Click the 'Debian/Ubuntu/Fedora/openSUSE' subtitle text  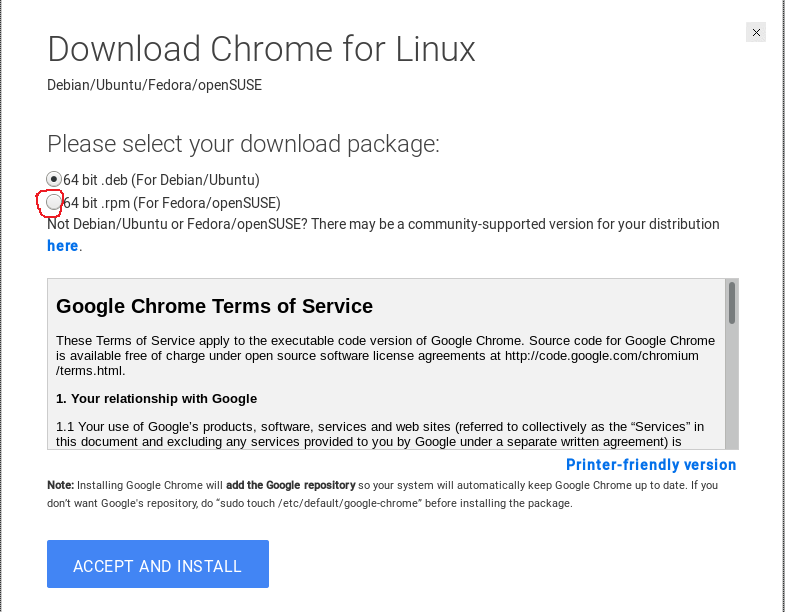tap(154, 85)
